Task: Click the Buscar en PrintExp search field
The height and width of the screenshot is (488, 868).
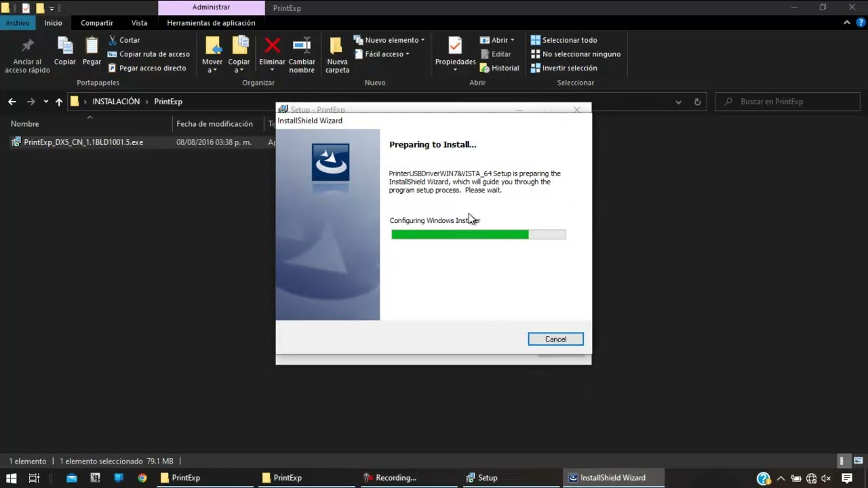Action: click(x=787, y=102)
